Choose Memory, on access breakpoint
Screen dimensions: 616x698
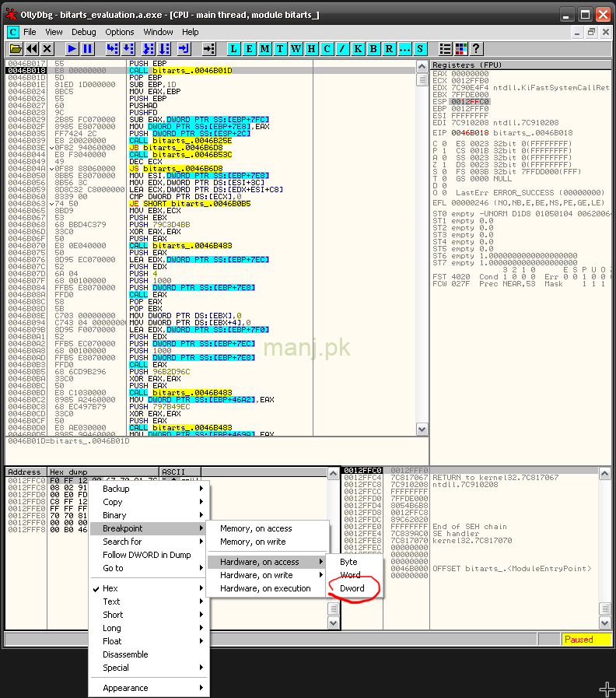[256, 528]
